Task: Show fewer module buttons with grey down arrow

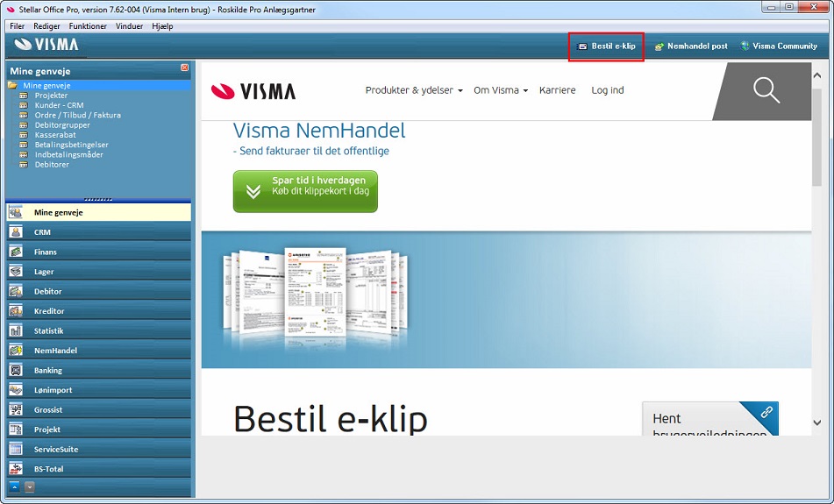Action: [30, 486]
